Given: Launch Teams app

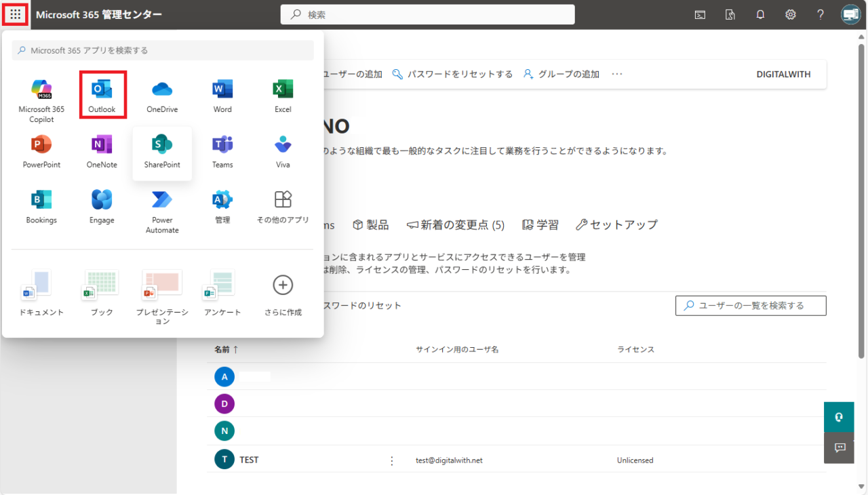Looking at the screenshot, I should point(222,151).
